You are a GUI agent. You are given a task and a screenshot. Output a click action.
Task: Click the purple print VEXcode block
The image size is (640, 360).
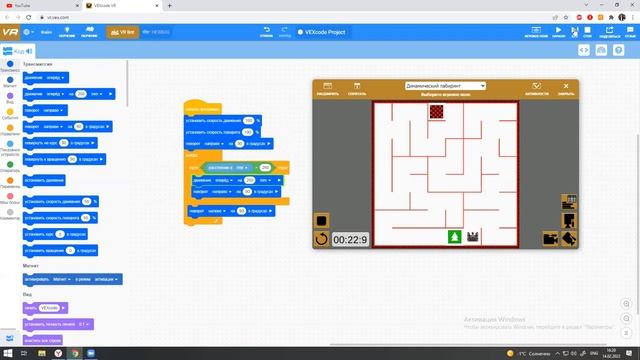tap(45, 308)
